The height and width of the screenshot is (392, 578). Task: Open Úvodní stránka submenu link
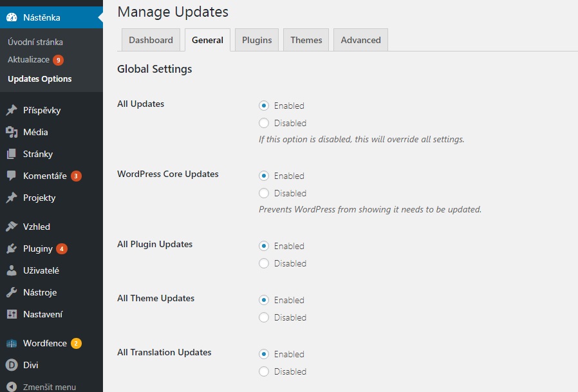coord(35,42)
